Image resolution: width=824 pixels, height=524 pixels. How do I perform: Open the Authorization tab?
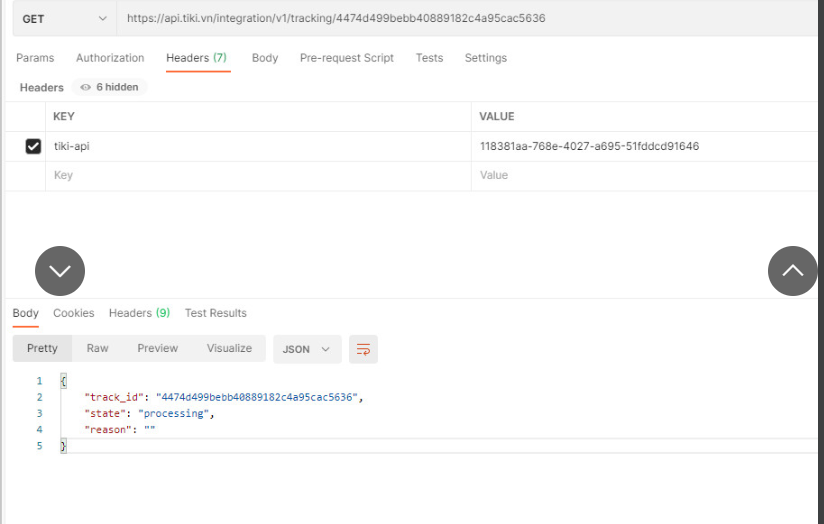click(110, 58)
